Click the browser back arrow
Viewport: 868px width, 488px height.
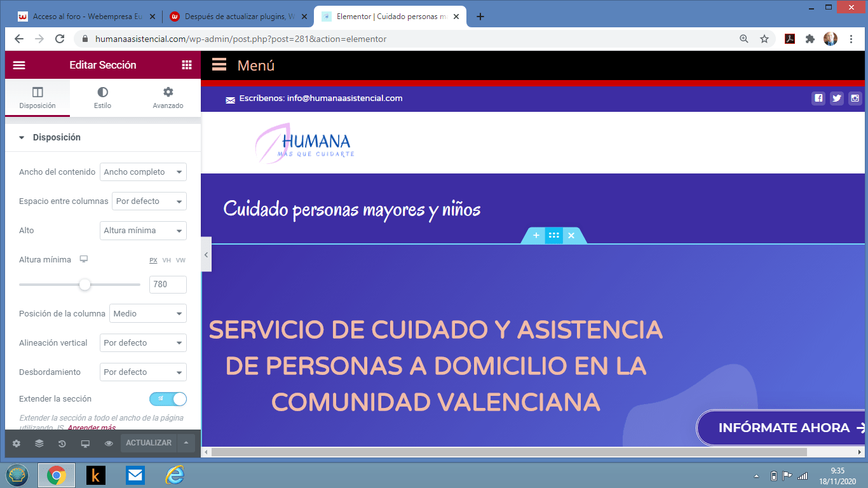[x=19, y=39]
